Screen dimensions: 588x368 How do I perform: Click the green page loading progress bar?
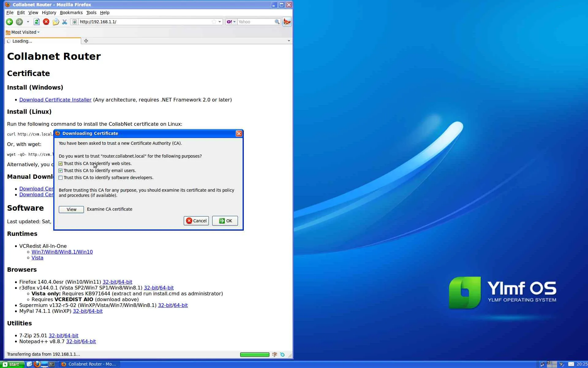pos(254,355)
